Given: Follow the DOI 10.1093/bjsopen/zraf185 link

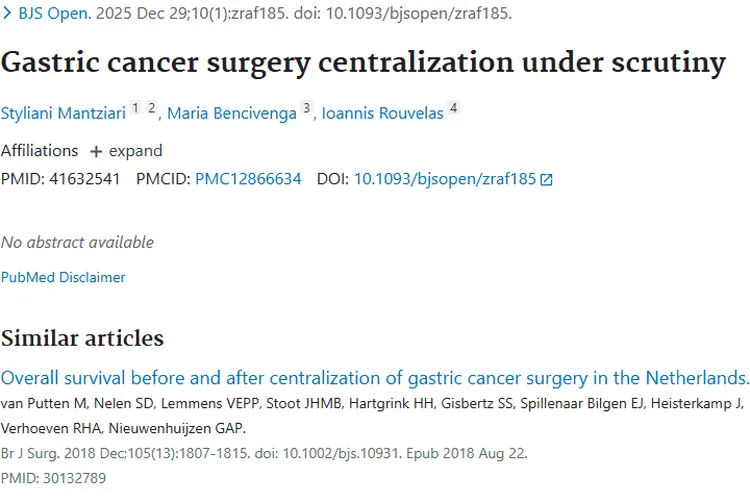Looking at the screenshot, I should click(444, 180).
